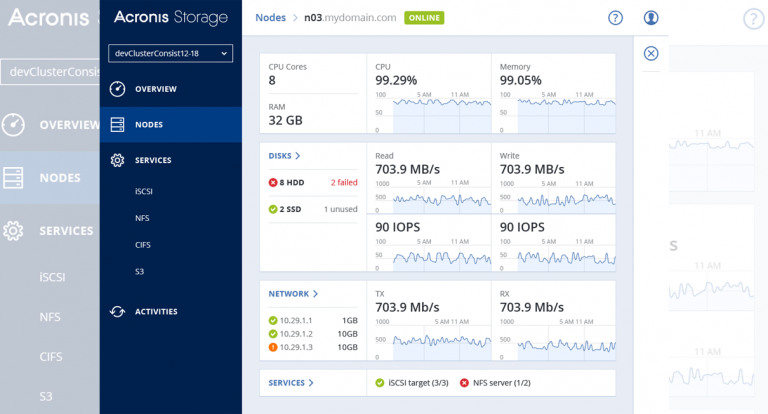This screenshot has width=768, height=414.
Task: Click green status icon for 10.29.1.2
Action: point(273,334)
